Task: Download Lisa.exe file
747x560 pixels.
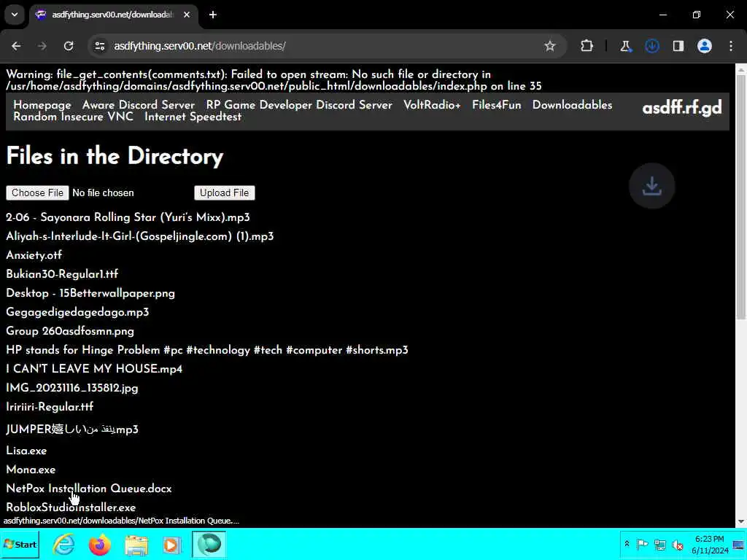Action: [26, 451]
